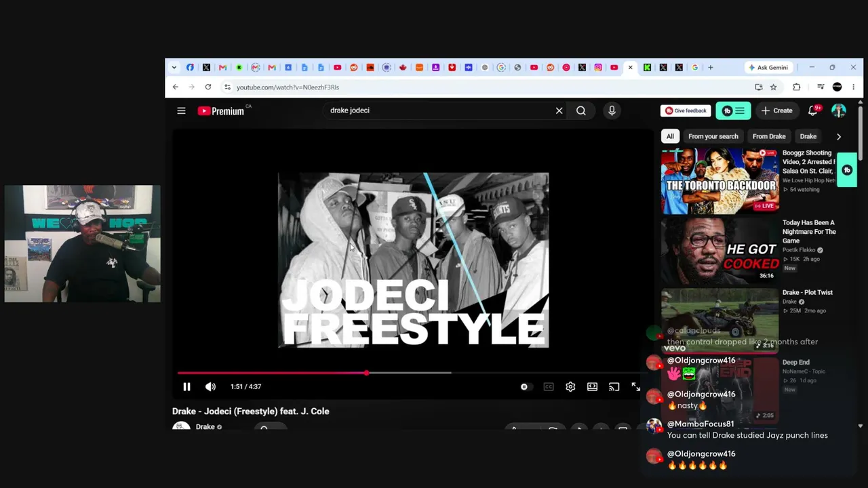Open Drake's channel below the video
This screenshot has width=868, height=488.
[205, 427]
